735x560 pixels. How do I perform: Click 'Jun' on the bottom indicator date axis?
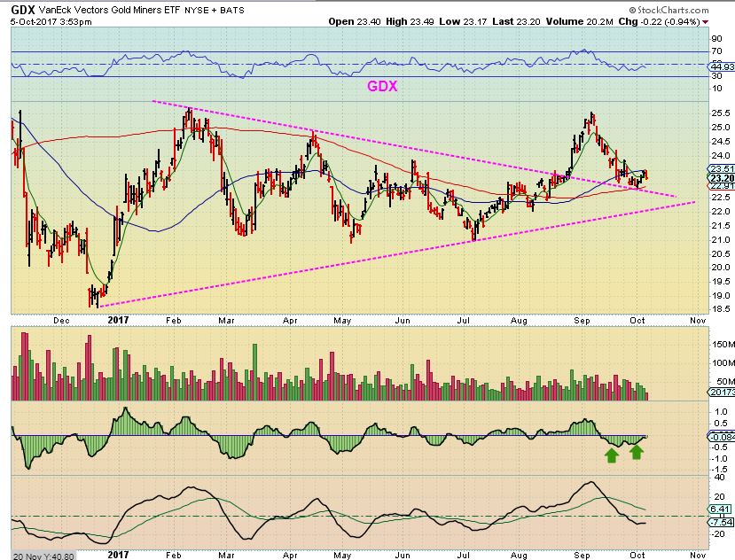tap(403, 555)
